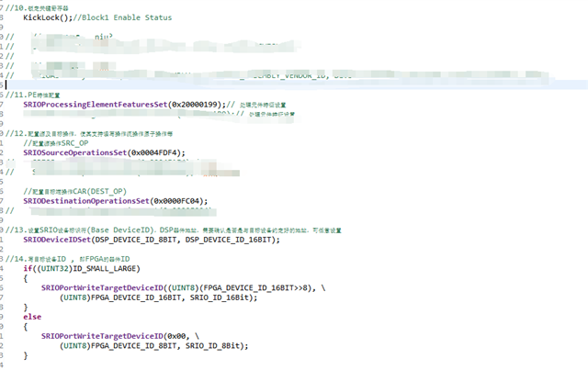588x370 pixels.
Task: Click the SRIO_ID_8Bit argument
Action: [212, 346]
